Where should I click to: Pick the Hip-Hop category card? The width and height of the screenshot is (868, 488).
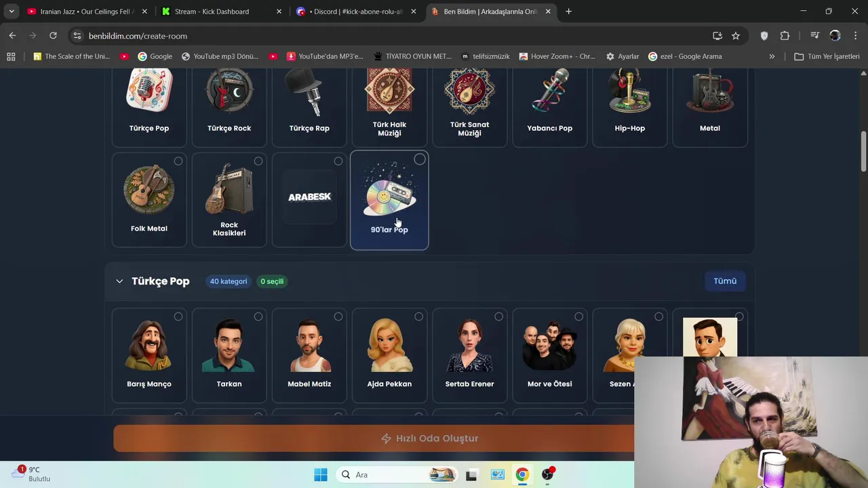point(629,107)
